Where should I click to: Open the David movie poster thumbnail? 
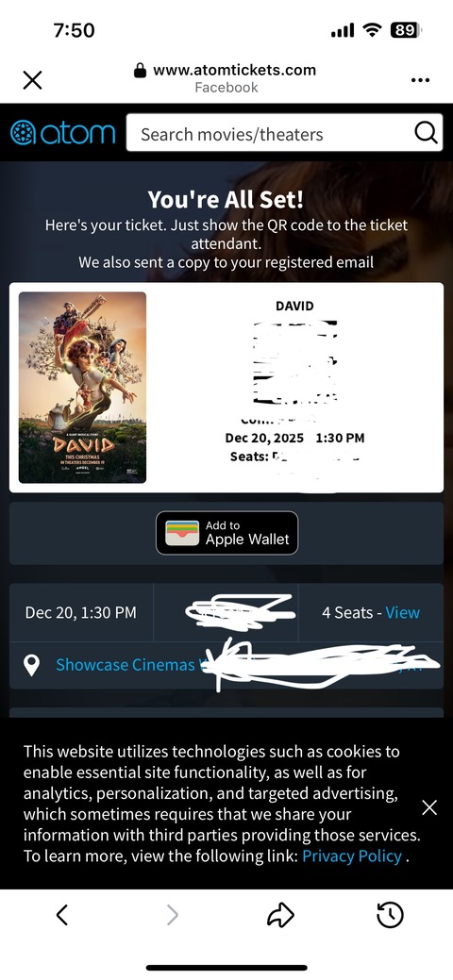point(83,388)
